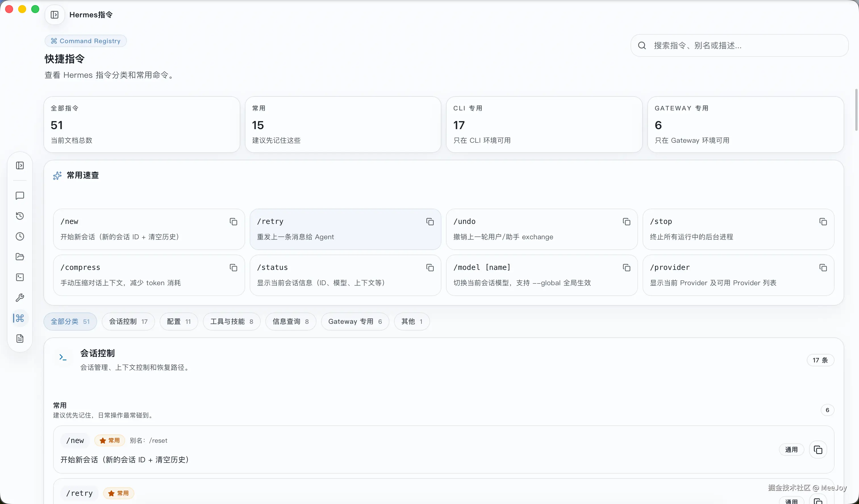This screenshot has height=504, width=859.
Task: Copy the /provider command card
Action: point(823,268)
